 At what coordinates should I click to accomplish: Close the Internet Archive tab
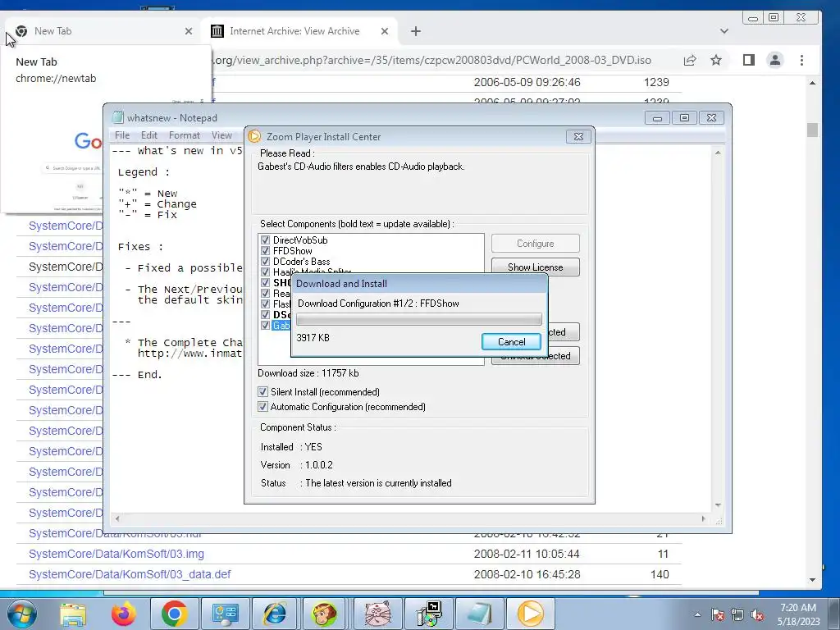point(385,31)
